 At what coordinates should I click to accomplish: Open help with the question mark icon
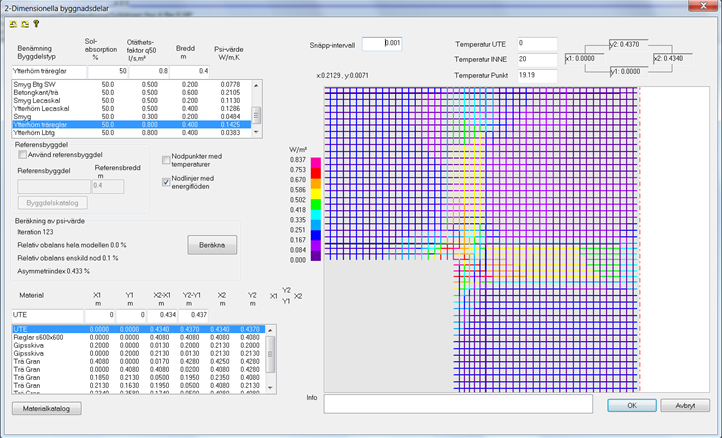pos(36,23)
